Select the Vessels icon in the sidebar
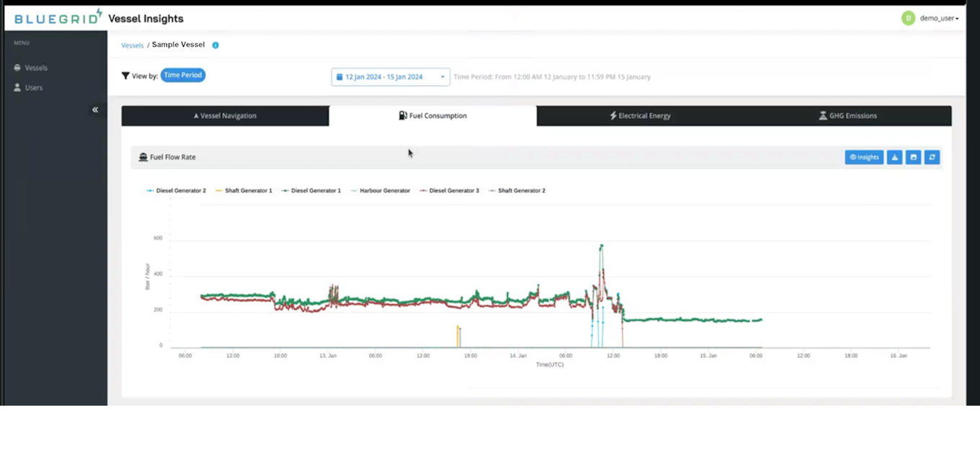 click(x=16, y=67)
